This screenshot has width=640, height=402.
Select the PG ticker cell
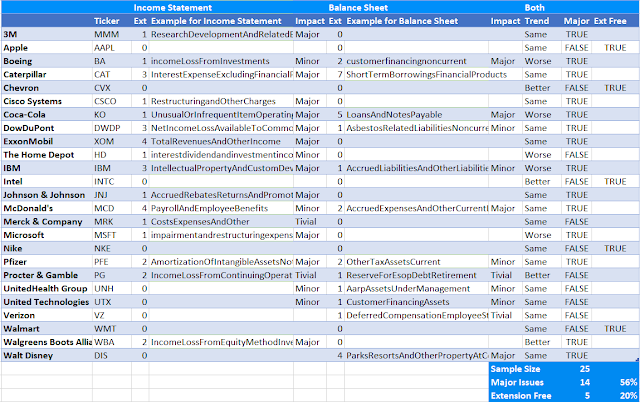pos(112,275)
